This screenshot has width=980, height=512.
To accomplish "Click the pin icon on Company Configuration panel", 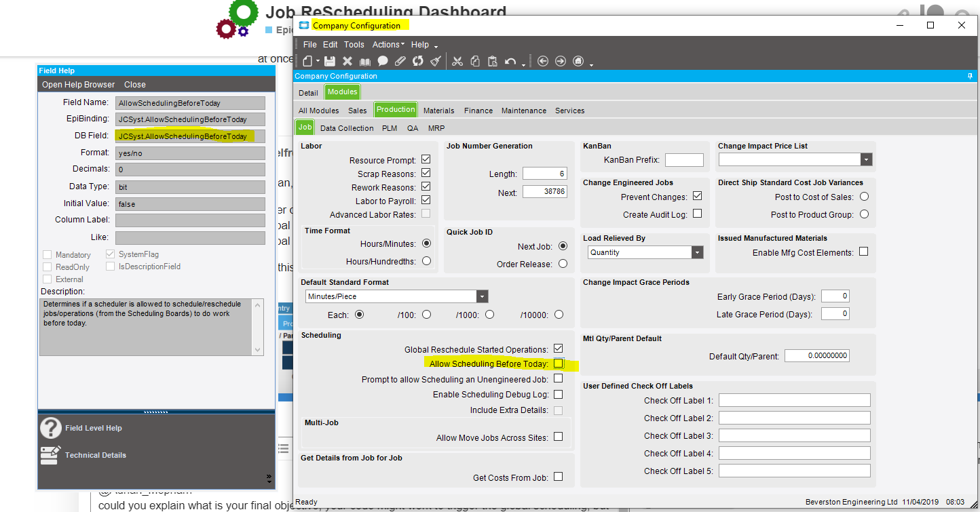I will tap(970, 76).
